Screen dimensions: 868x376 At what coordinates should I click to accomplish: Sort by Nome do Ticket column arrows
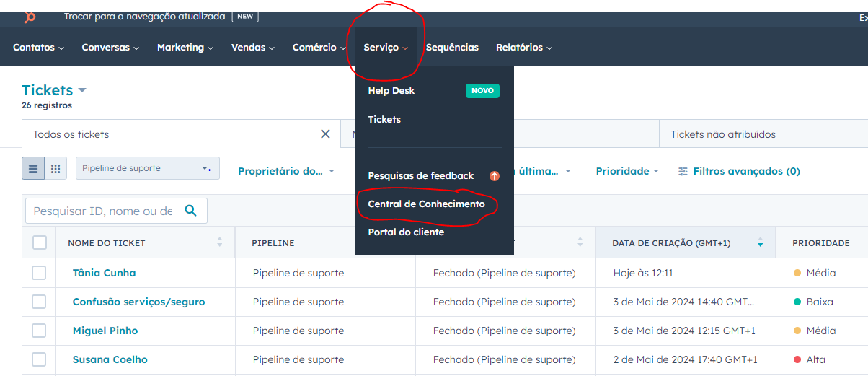220,243
